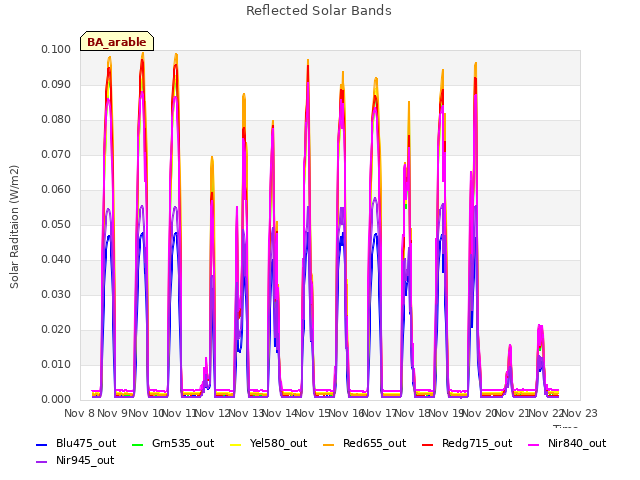Select the Blu475_out legend label
The width and height of the screenshot is (640, 480).
(86, 443)
